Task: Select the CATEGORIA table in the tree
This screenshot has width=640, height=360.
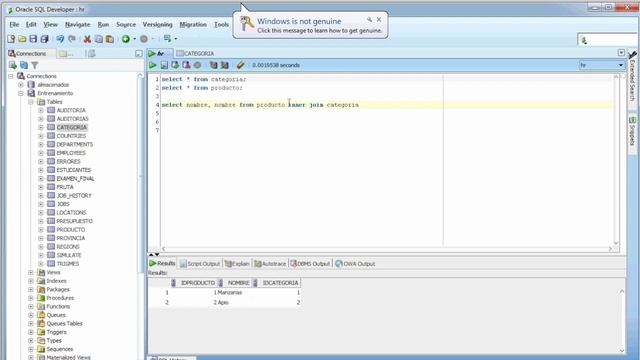Action: pyautogui.click(x=71, y=127)
